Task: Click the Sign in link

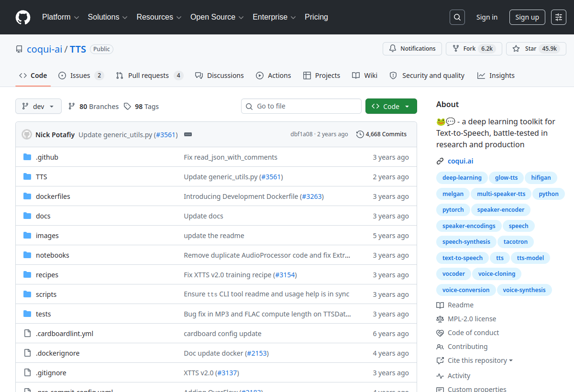Action: (x=487, y=17)
